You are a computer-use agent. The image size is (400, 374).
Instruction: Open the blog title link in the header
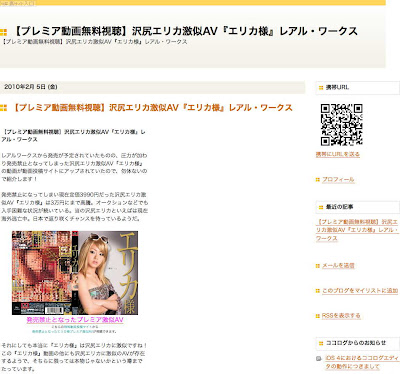[186, 31]
